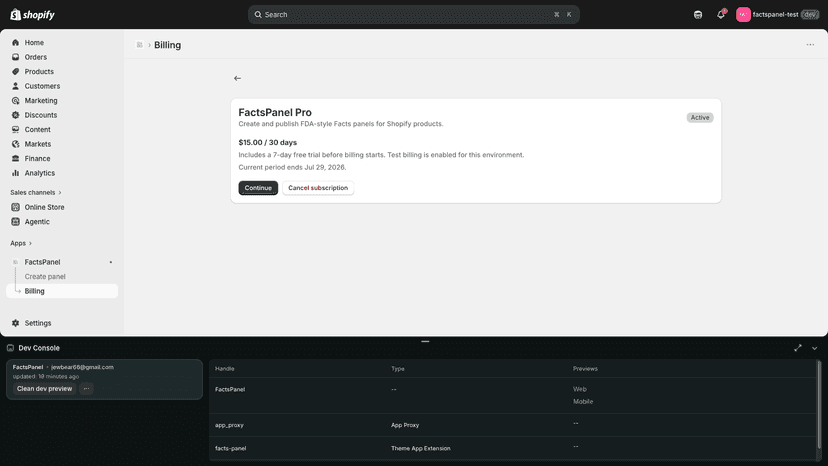Image resolution: width=828 pixels, height=466 pixels.
Task: Click the app icon in the Billing breadcrumb
Action: click(x=139, y=45)
